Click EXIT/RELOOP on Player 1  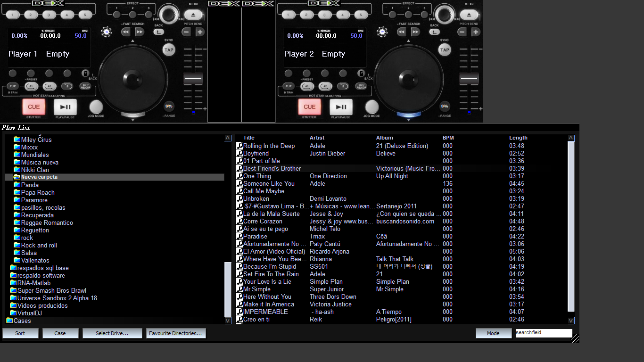click(85, 86)
